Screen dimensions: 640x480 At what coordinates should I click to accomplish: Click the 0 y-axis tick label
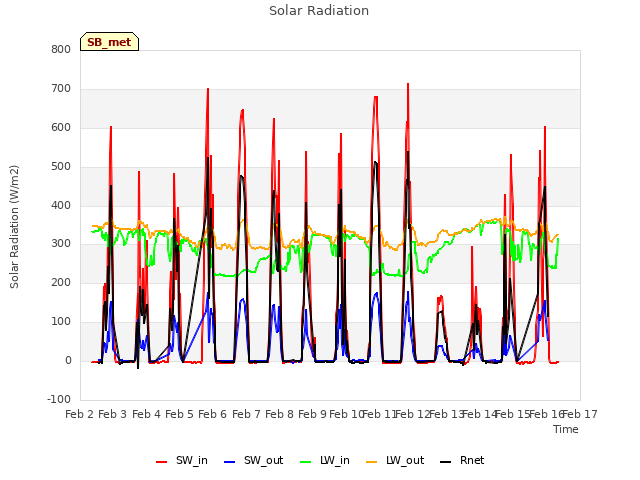click(68, 361)
